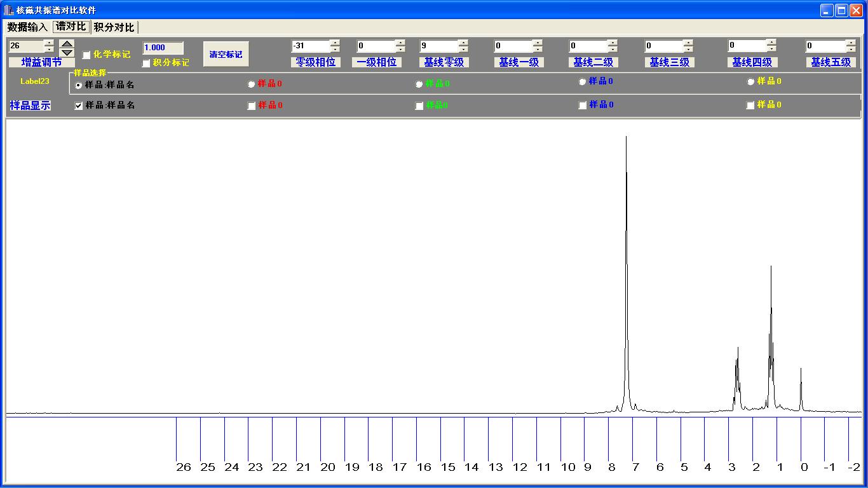
Task: Select the red 样品0 radio button
Action: (x=252, y=84)
